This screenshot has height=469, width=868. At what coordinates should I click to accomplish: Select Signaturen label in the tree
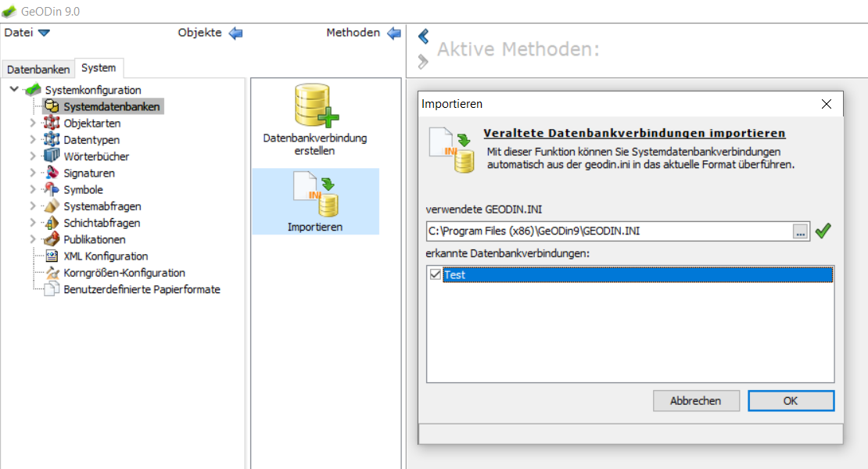pyautogui.click(x=89, y=173)
